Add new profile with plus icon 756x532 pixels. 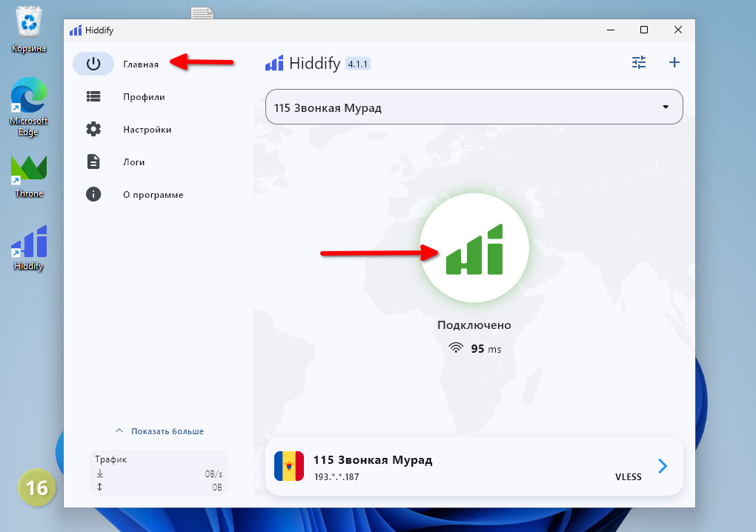point(674,62)
